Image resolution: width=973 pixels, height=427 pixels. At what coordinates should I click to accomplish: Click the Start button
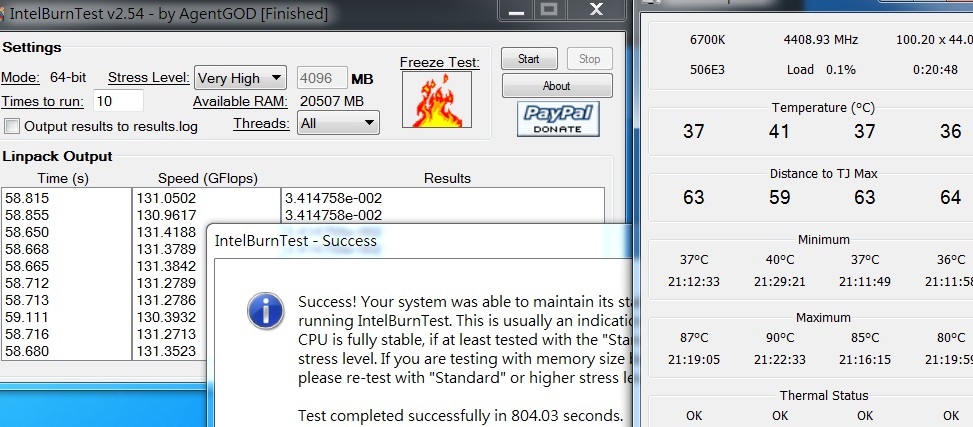click(x=529, y=59)
